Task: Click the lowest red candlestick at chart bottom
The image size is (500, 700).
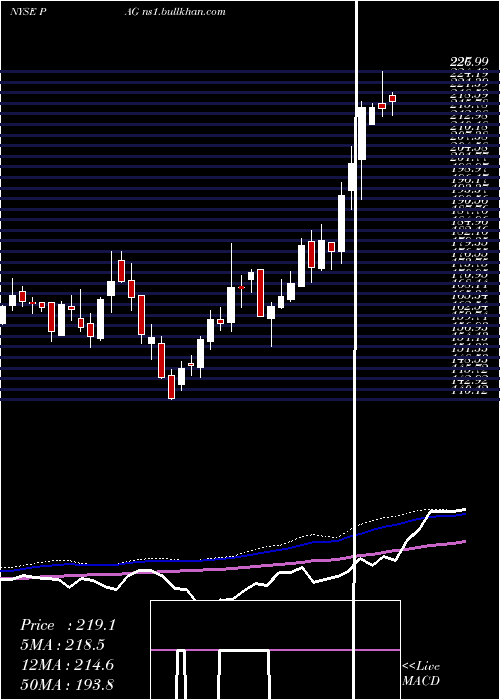Action: [x=171, y=387]
